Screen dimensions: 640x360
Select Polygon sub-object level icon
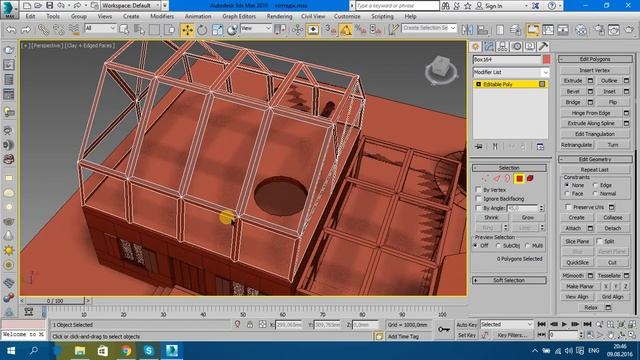519,178
